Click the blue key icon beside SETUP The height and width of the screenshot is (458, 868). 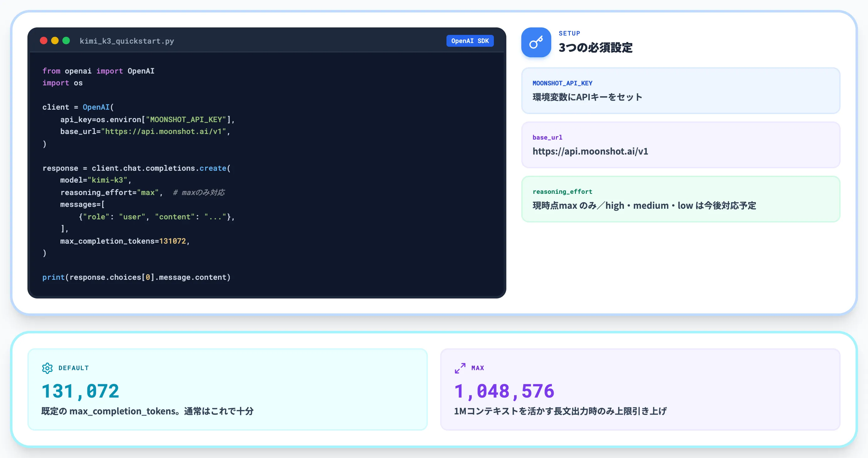coord(536,42)
